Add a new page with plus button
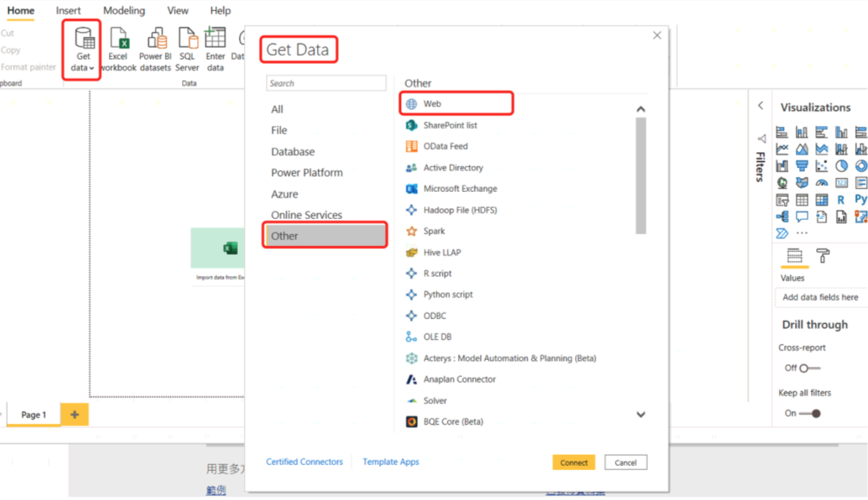868x500 pixels. point(75,415)
